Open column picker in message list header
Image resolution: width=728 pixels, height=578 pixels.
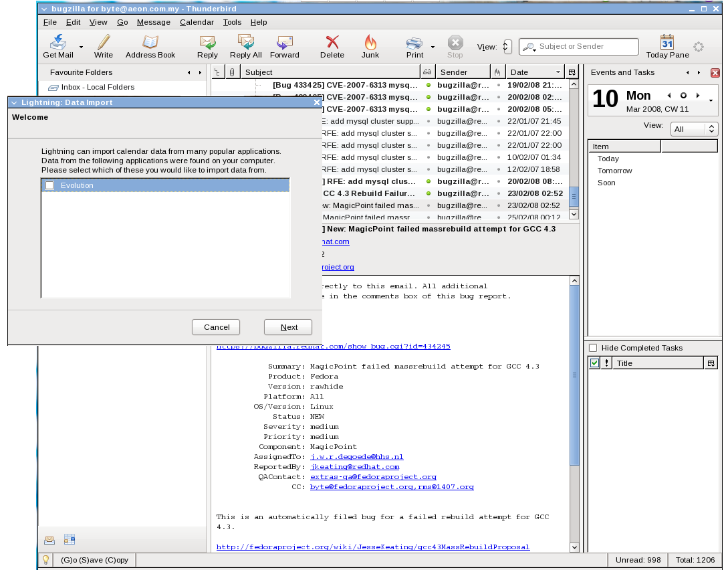(572, 72)
